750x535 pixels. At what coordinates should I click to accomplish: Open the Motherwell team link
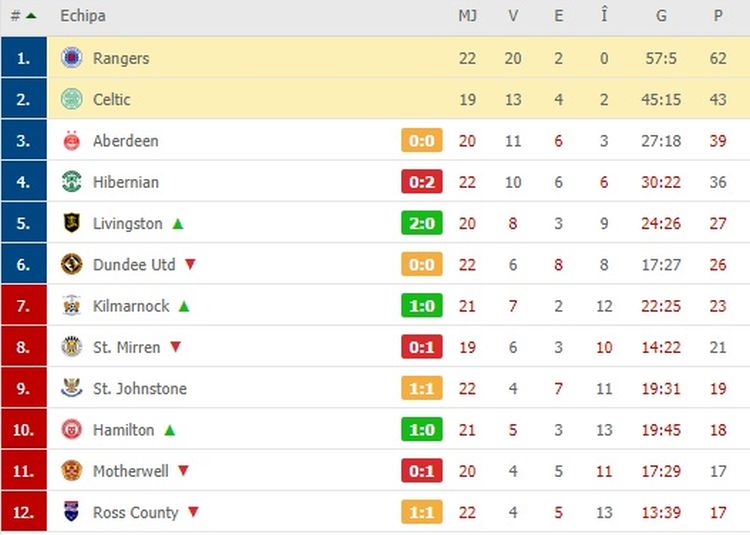click(x=131, y=471)
